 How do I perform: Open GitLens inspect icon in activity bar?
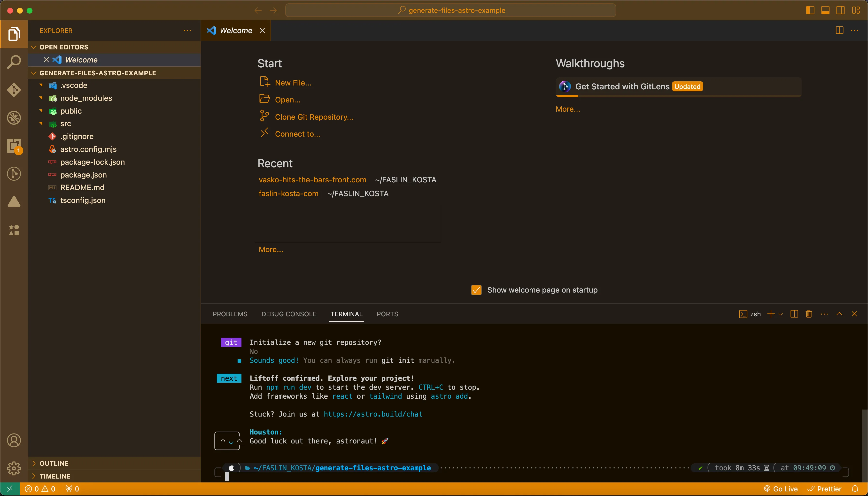click(14, 174)
